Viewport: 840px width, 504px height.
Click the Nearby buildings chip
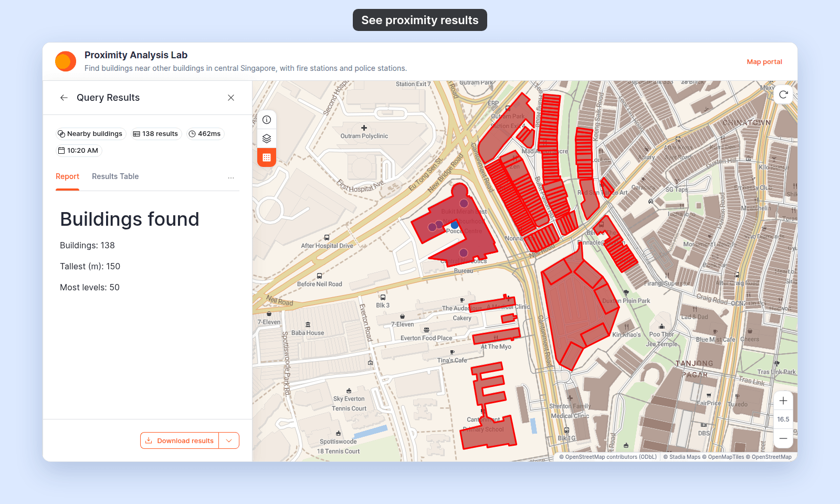(x=91, y=134)
